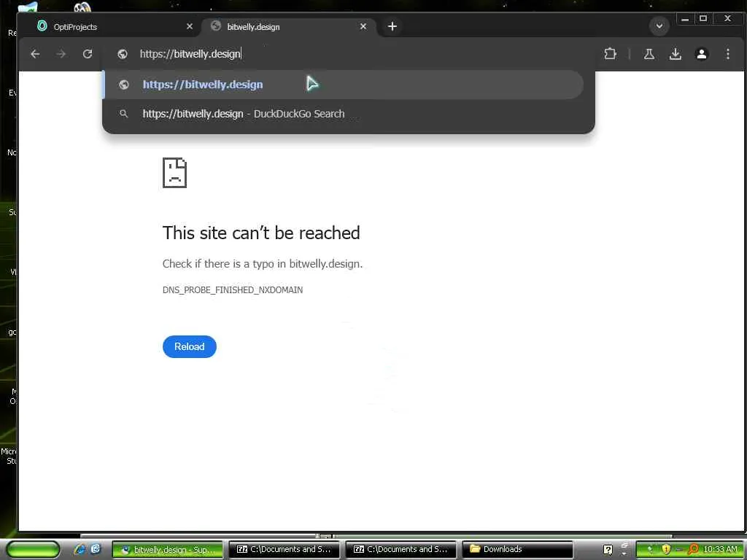Viewport: 747px width, 560px height.
Task: Pick the DuckDuckGo Search suggestion
Action: [x=343, y=114]
